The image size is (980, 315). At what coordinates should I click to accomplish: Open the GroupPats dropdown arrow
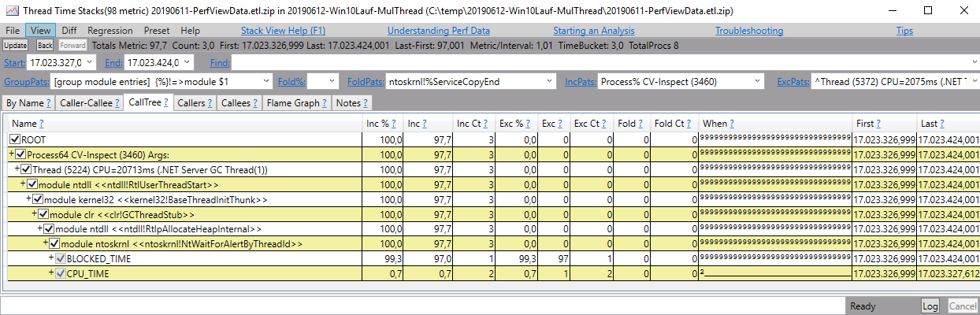click(265, 81)
